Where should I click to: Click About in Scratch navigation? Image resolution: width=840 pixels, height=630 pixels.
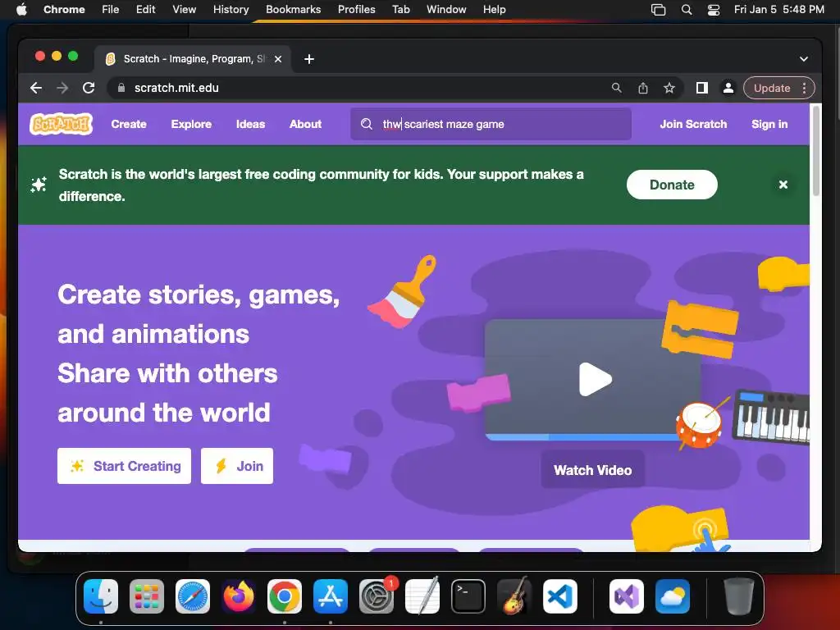(x=305, y=124)
